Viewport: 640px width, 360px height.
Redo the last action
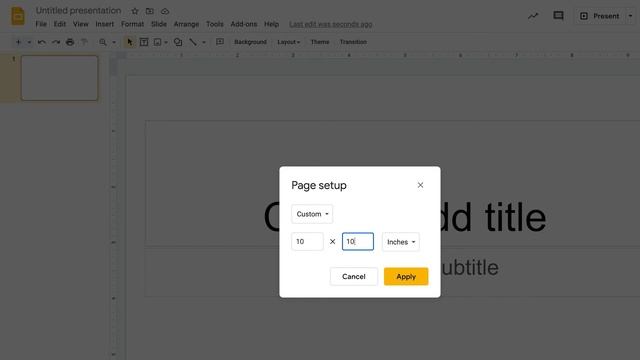(56, 42)
